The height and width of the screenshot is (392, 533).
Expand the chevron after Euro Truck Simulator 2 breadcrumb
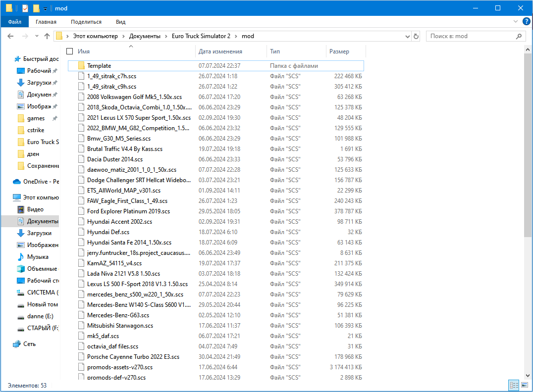[x=236, y=36]
